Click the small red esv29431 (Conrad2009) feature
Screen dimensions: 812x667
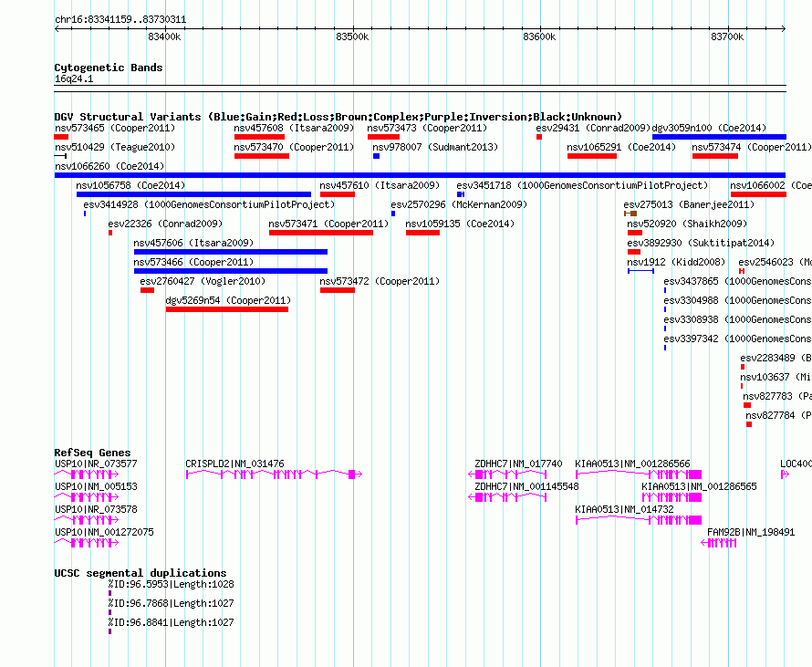click(x=539, y=137)
